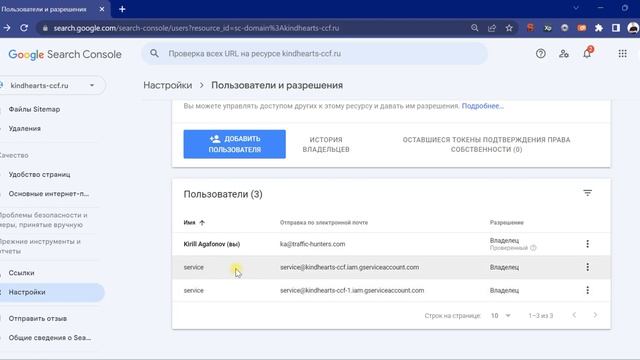Screen dimensions: 640x360
Task: Select ka@traffic-hunters.com email cell
Action: (312, 244)
